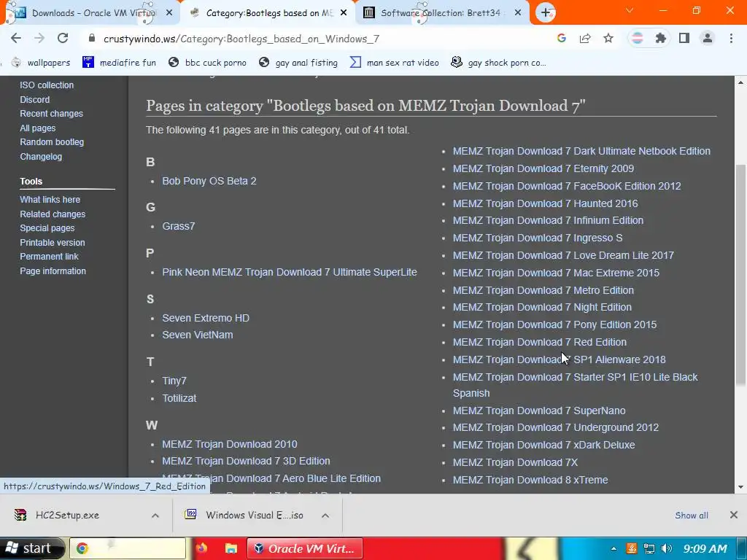
Task: Switch to Downloads - Oracle VM VirtualBox tab
Action: pyautogui.click(x=90, y=13)
